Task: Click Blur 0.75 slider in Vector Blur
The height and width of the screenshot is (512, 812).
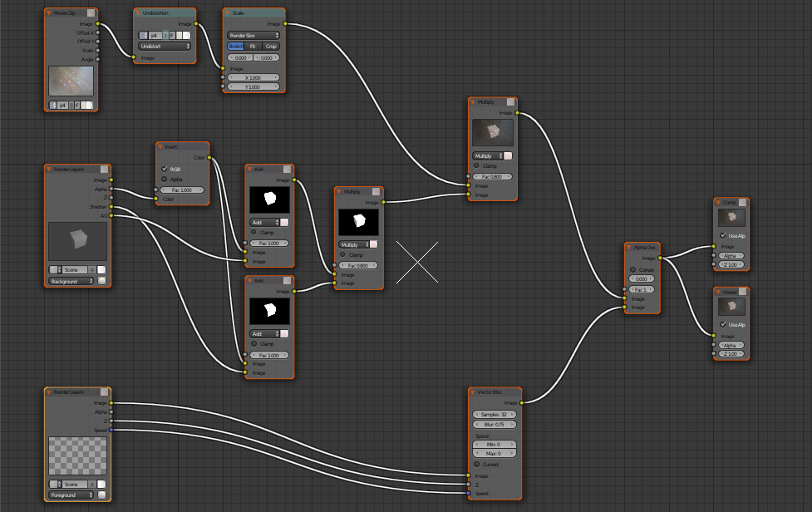Action: pos(495,425)
